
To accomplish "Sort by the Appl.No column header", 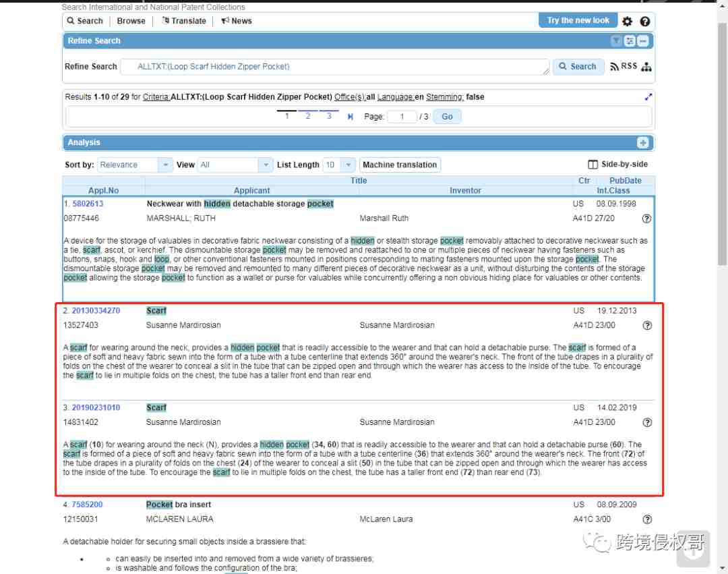I will click(104, 190).
